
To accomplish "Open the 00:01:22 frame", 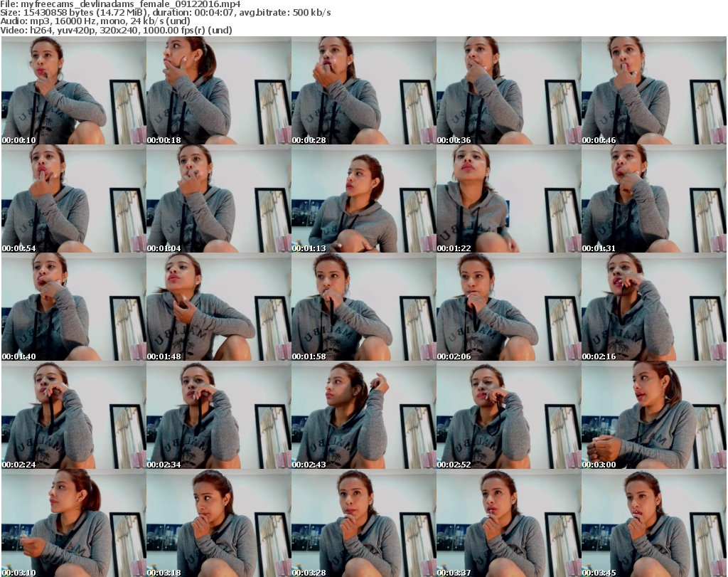I will (508, 199).
